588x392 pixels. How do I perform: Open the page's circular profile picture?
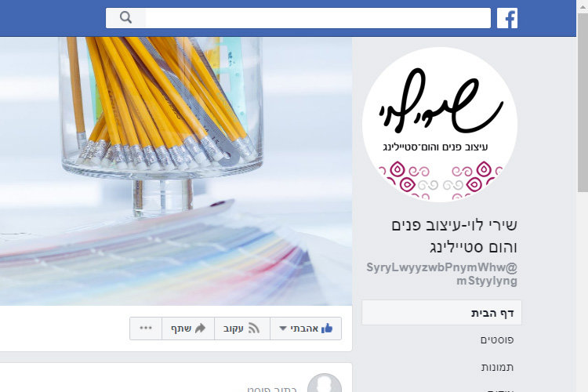pos(440,124)
